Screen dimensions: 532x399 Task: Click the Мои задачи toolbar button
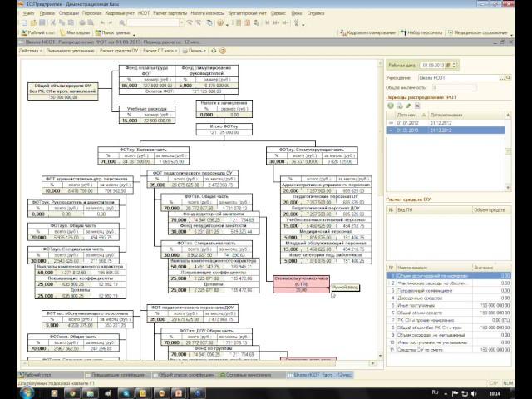75,32
